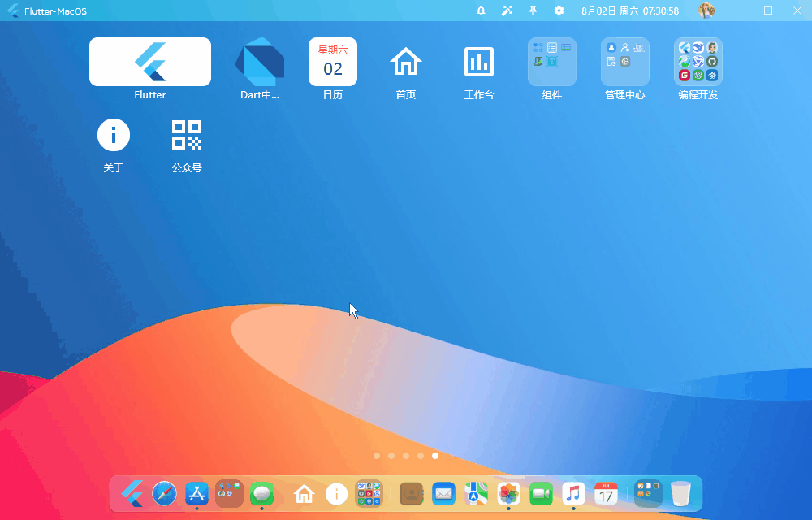812x520 pixels.
Task: Open the notification bell in the top bar
Action: click(x=481, y=11)
